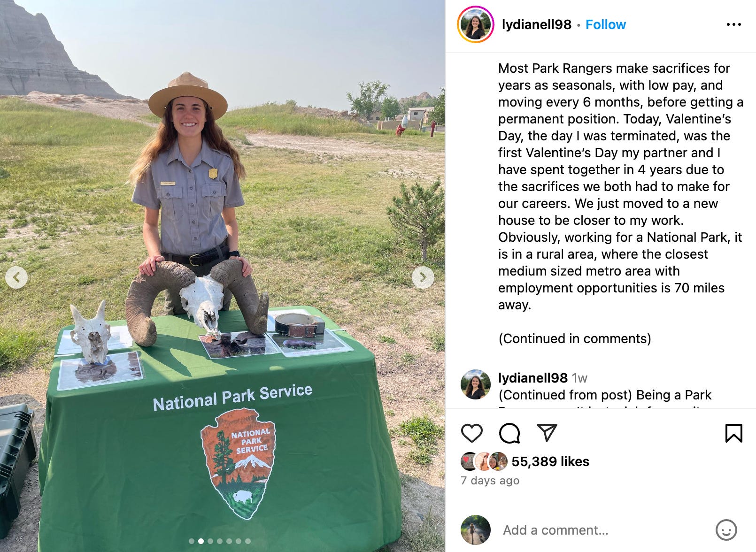Open lydianell98's profile from the header username
This screenshot has height=552, width=756.
(x=537, y=24)
